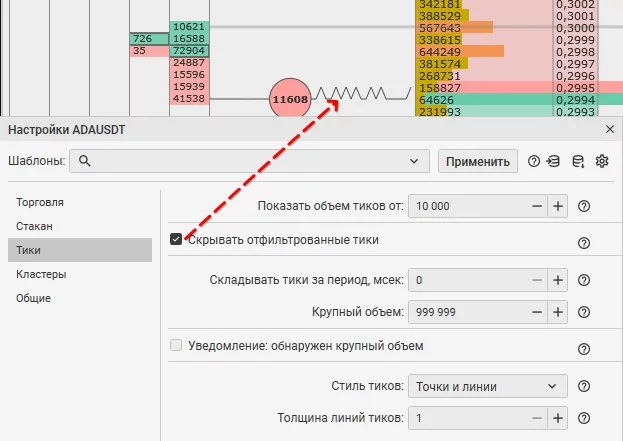Open templates help question icon
The width and height of the screenshot is (623, 441).
coord(534,161)
